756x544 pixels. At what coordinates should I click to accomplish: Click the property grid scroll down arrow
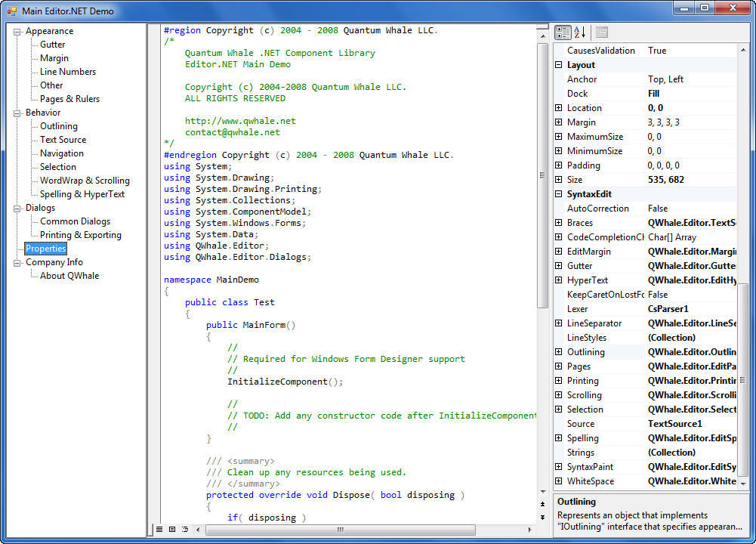pyautogui.click(x=743, y=484)
